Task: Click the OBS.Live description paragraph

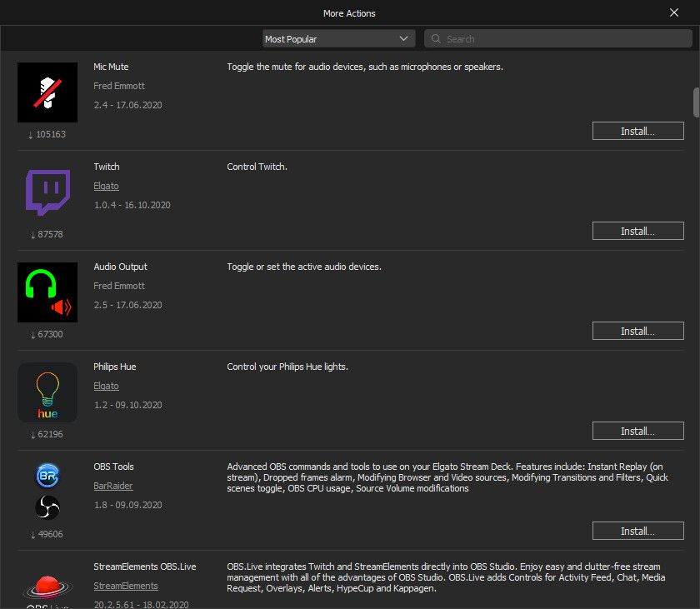Action: pyautogui.click(x=446, y=577)
